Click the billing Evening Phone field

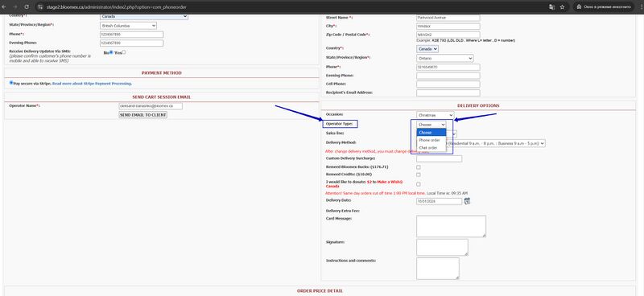coord(131,43)
